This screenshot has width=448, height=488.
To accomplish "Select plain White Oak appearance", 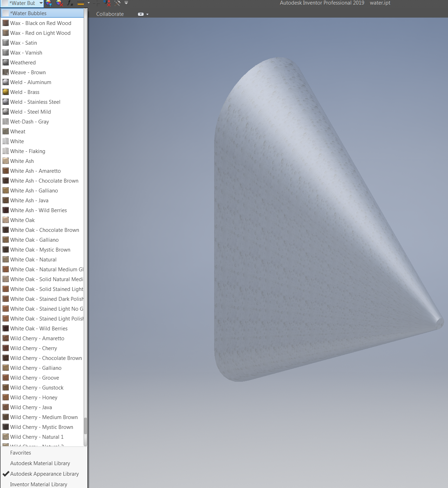I will (42, 220).
